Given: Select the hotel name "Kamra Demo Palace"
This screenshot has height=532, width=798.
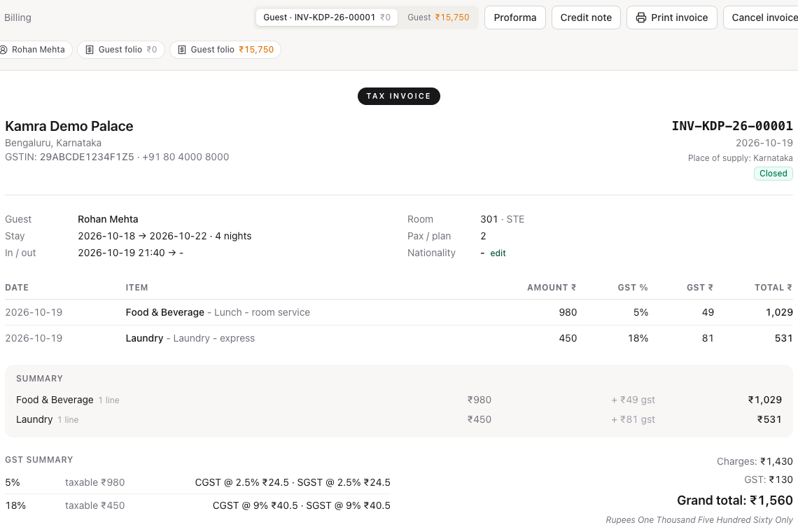Looking at the screenshot, I should pyautogui.click(x=69, y=126).
